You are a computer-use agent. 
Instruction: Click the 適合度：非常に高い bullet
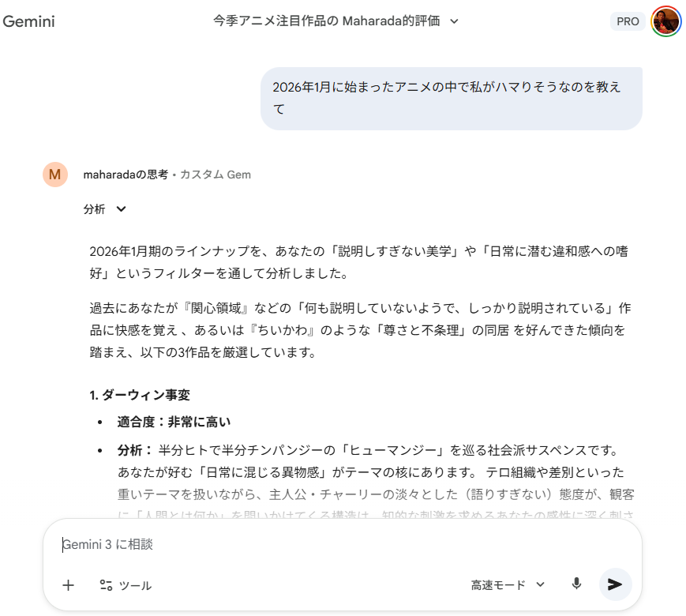pyautogui.click(x=174, y=422)
